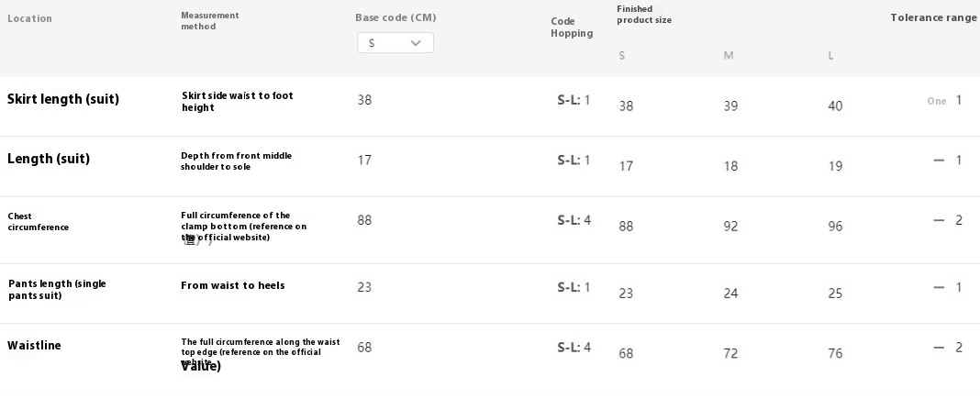Click Waistline L finished size 76
This screenshot has width=980, height=399.
835,353
